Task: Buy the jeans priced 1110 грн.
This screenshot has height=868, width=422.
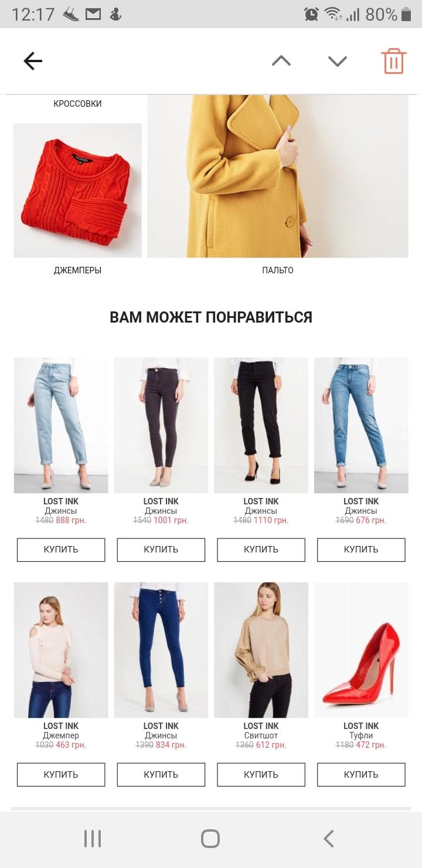Action: coord(261,550)
